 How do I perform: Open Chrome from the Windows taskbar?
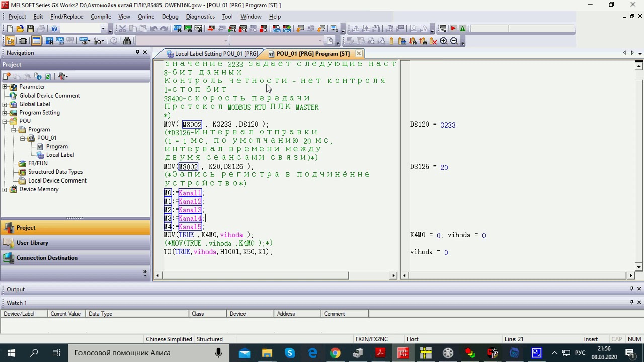(x=335, y=353)
